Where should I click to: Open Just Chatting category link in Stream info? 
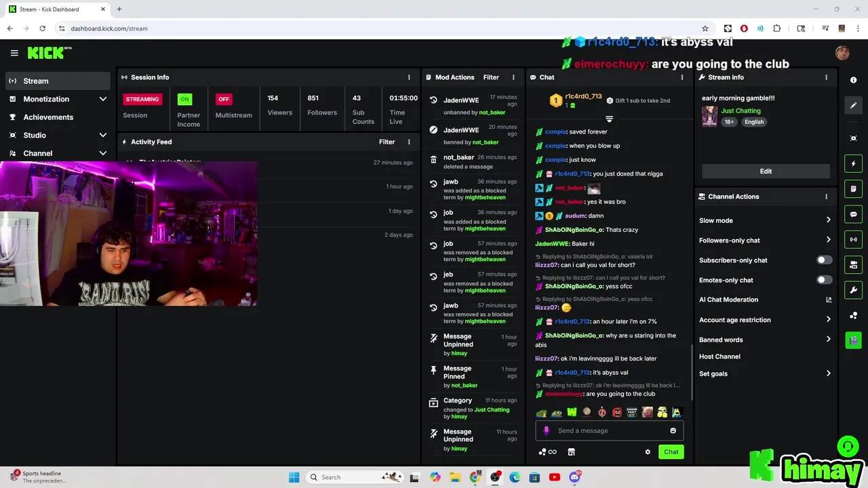741,110
